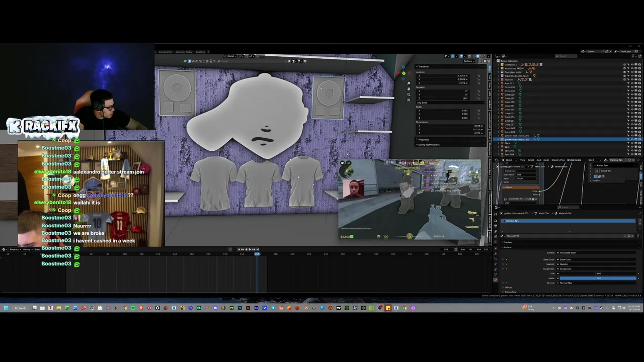Disable render camera icon for Spot
The height and width of the screenshot is (362, 644).
click(639, 147)
